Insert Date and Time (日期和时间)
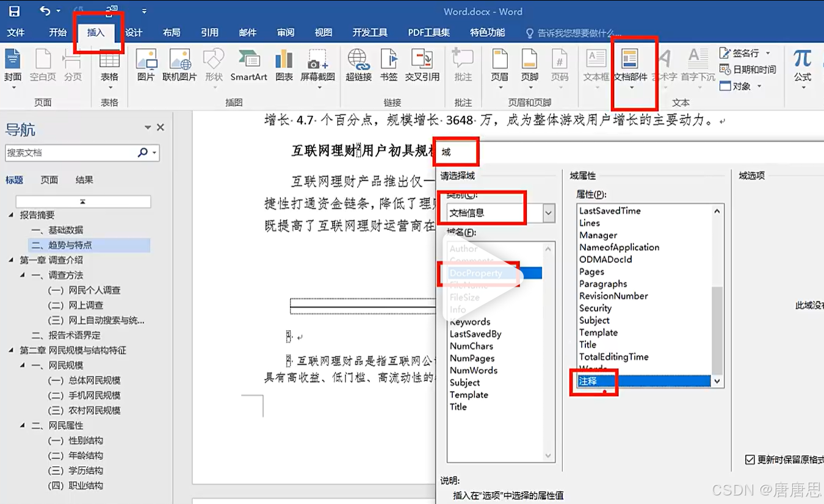The image size is (824, 504). [748, 70]
